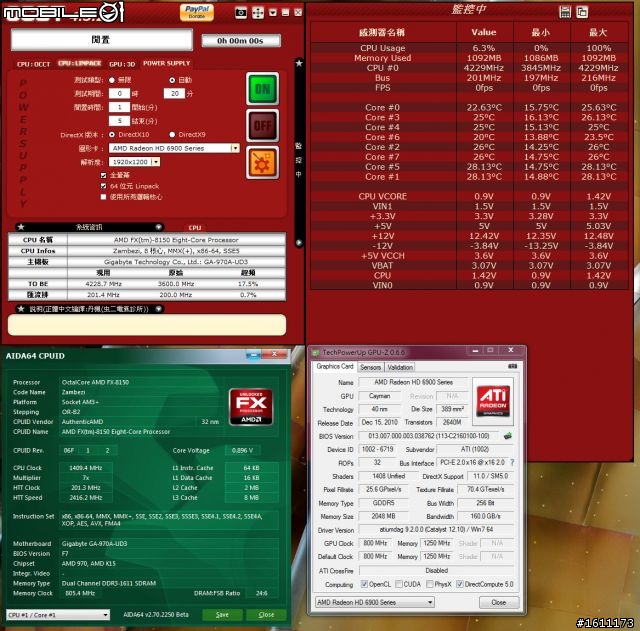Toggle the PhysX checkbox in GPU-Z

[430, 584]
